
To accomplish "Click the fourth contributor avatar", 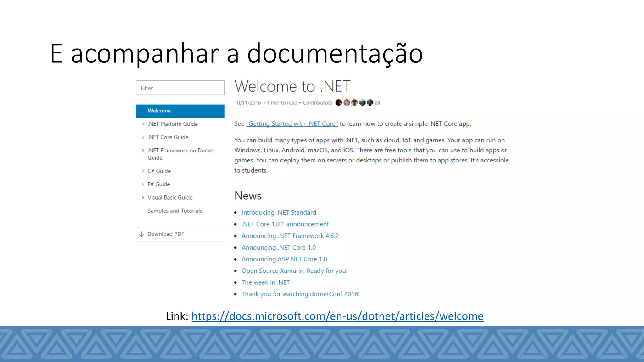I will pyautogui.click(x=362, y=103).
